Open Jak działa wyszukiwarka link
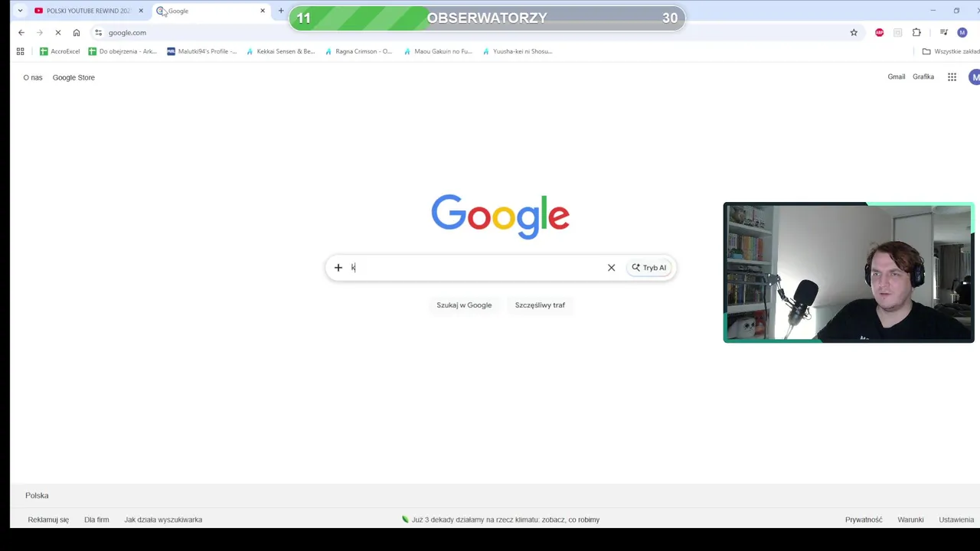980x551 pixels. pyautogui.click(x=163, y=520)
